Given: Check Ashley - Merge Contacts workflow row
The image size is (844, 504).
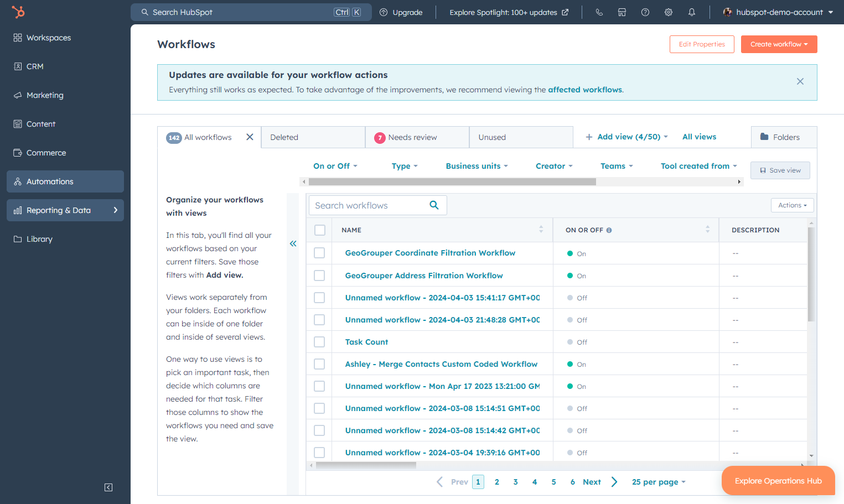Looking at the screenshot, I should point(319,364).
